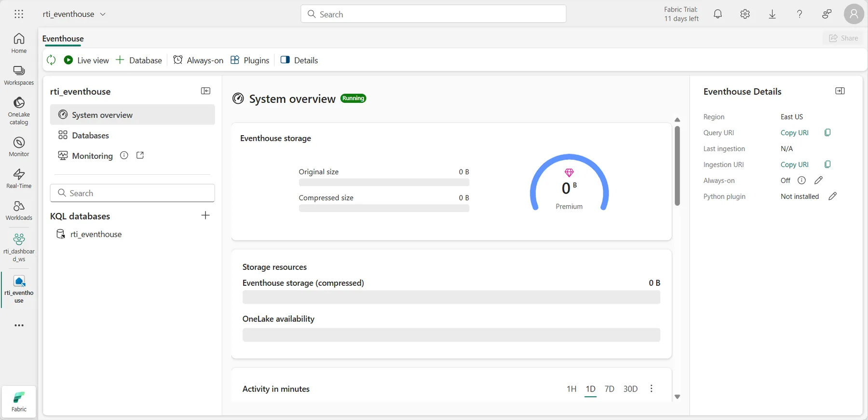Click the Eventhouse storage (compressed) bar

tap(451, 297)
